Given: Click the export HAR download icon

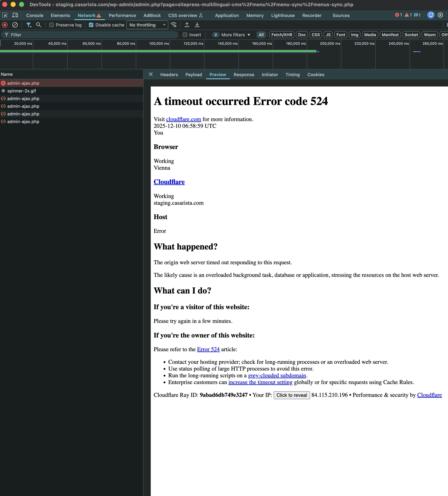Looking at the screenshot, I should (x=197, y=25).
